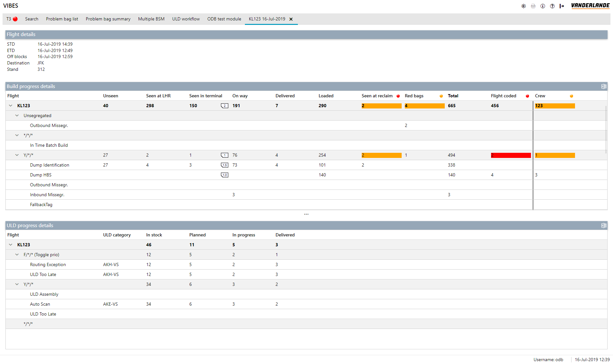
Task: Click Y/*/* Crew orange bar
Action: (x=555, y=155)
